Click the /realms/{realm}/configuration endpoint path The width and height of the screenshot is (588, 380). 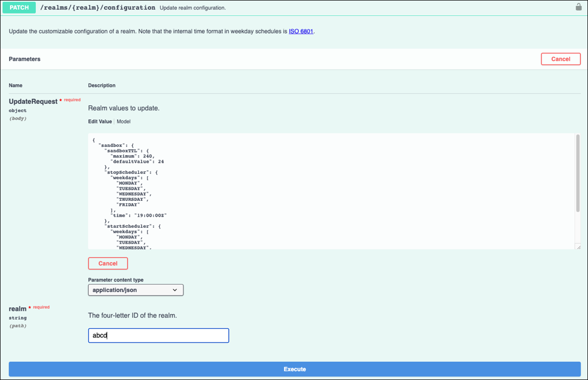(98, 8)
